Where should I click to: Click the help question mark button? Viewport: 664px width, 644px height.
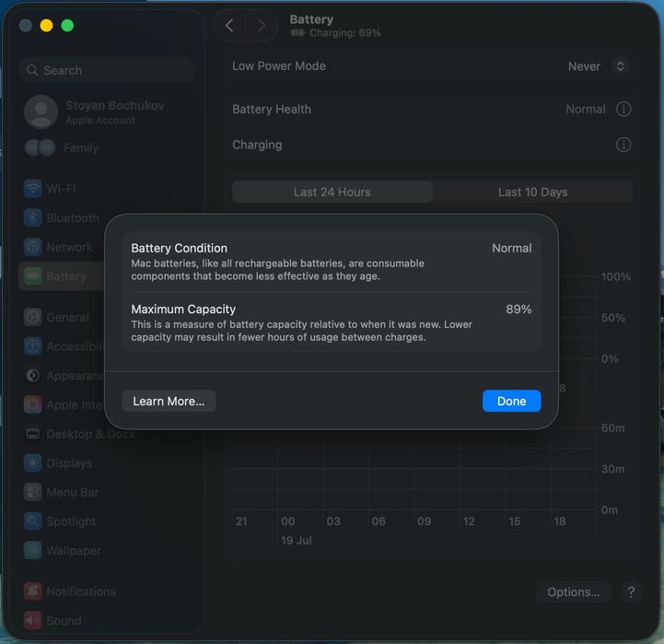(x=631, y=591)
